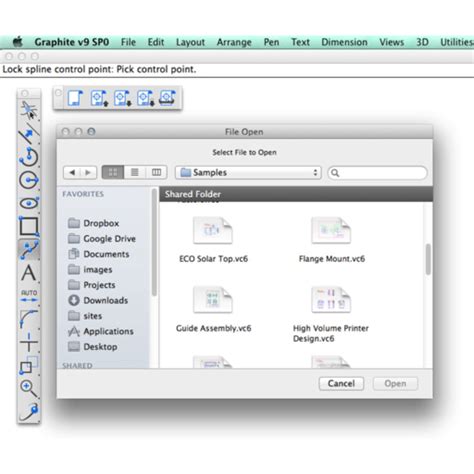The width and height of the screenshot is (474, 474).
Task: Switch to icon view
Action: pyautogui.click(x=113, y=172)
